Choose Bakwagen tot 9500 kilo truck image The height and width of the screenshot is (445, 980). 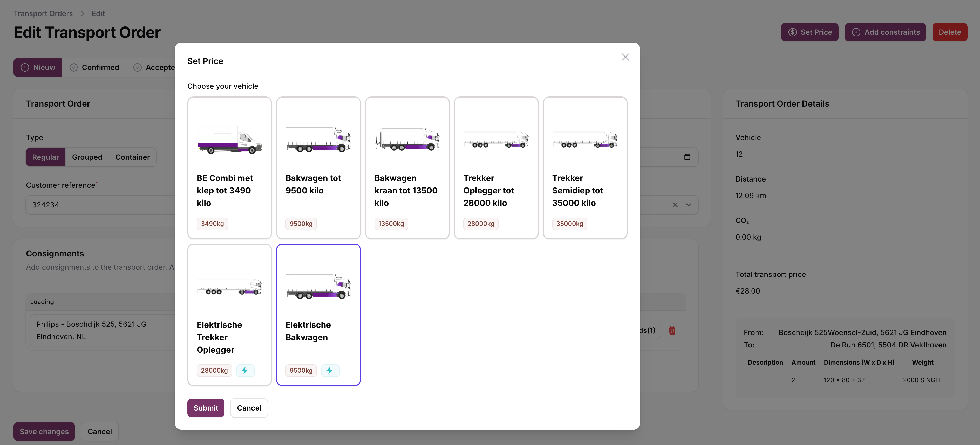pyautogui.click(x=318, y=140)
